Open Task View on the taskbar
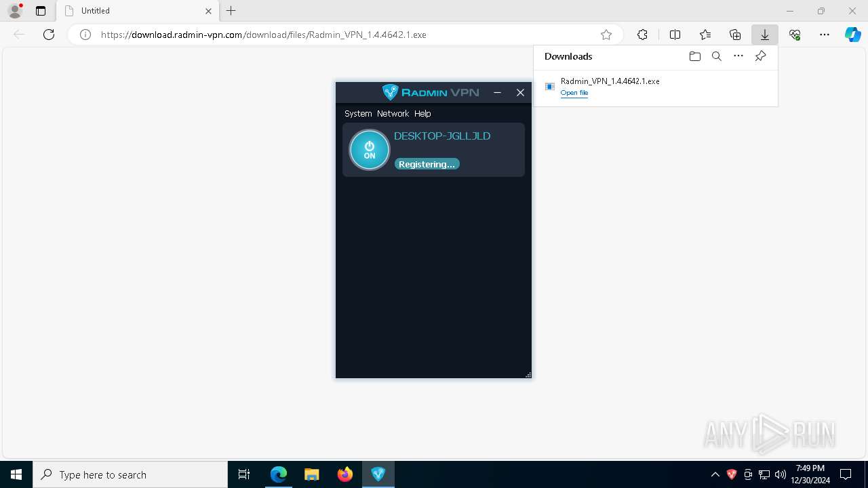 244,474
